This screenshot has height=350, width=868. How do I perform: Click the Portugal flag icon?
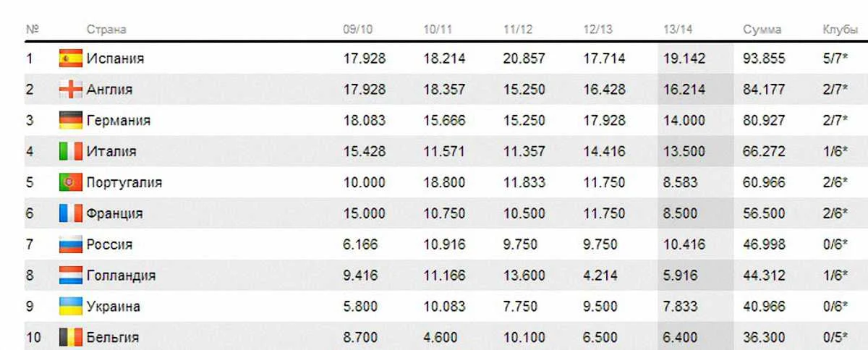point(71,183)
